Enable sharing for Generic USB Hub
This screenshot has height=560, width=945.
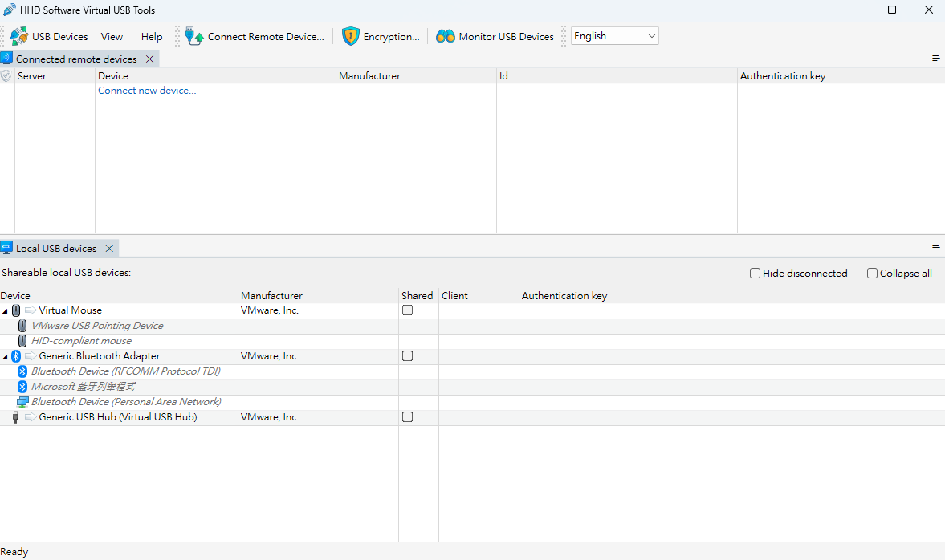(x=407, y=416)
